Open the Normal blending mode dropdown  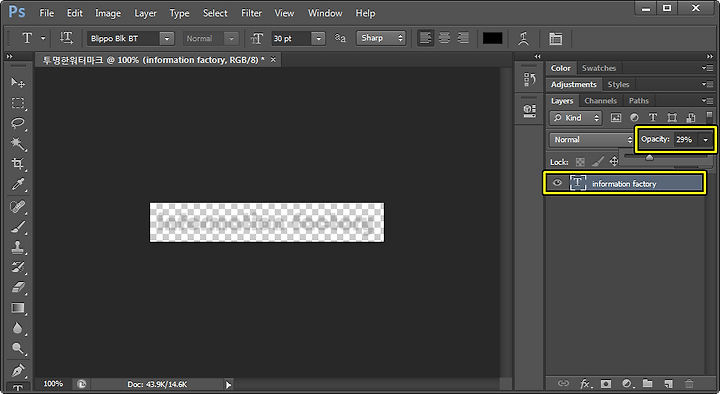(591, 140)
